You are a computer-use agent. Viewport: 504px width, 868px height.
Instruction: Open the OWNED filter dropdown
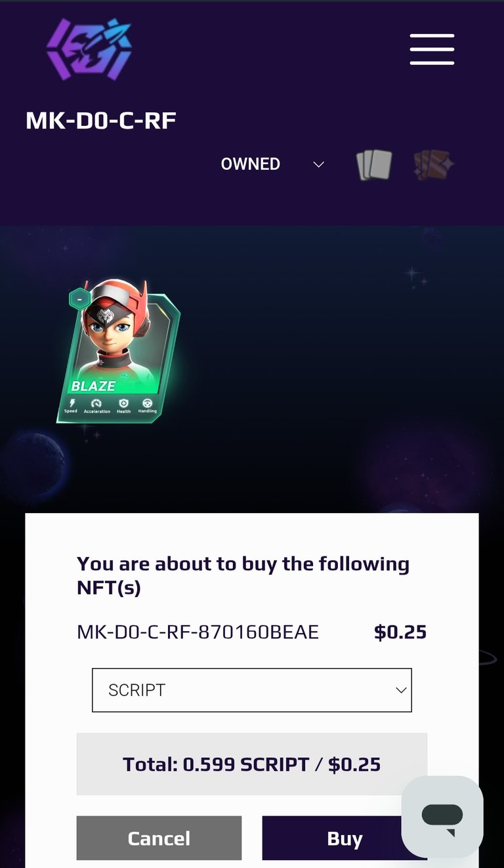(272, 164)
